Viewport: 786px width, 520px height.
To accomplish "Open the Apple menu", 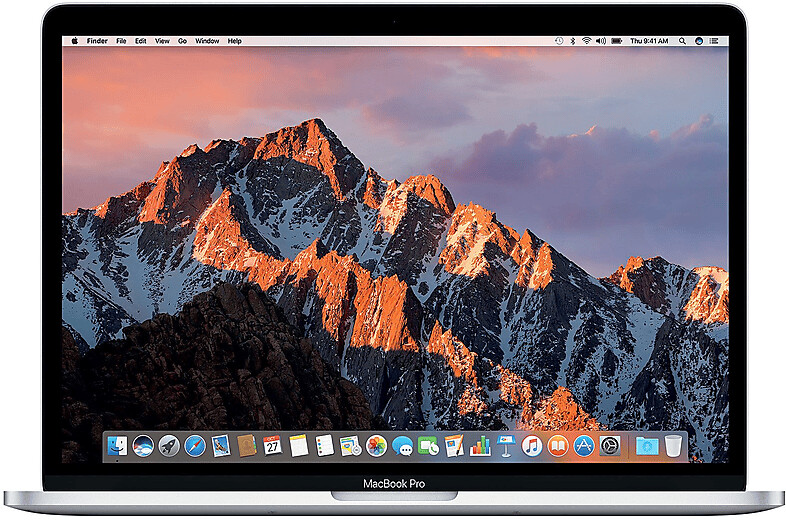I will tap(74, 41).
